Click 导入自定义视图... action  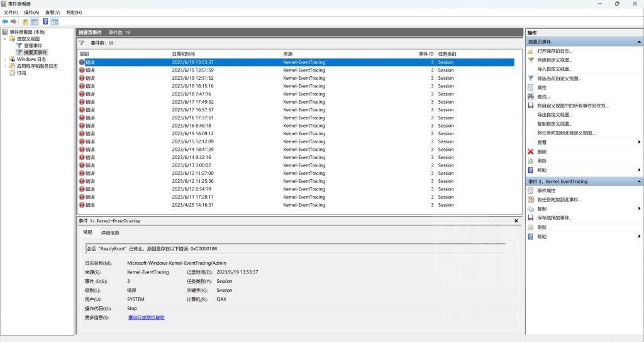point(555,69)
